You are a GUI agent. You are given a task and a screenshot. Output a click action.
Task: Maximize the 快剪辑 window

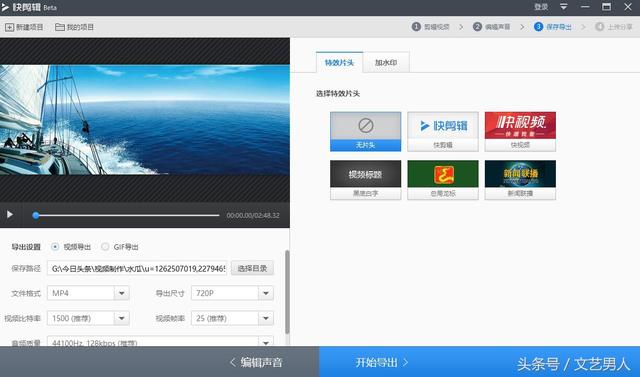click(x=607, y=7)
